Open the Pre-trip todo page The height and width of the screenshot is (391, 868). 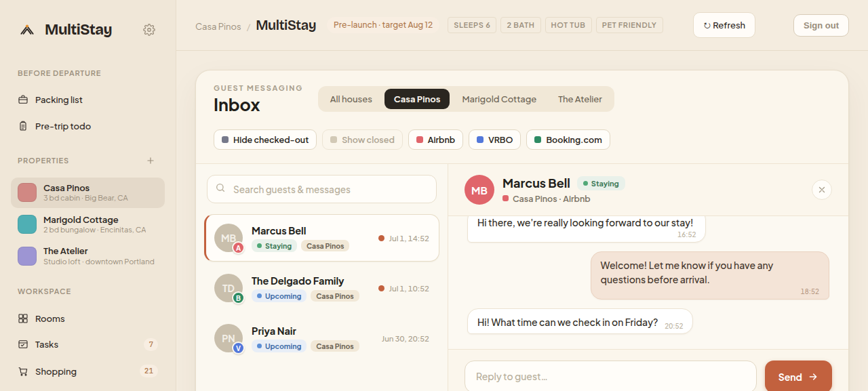pos(87,126)
